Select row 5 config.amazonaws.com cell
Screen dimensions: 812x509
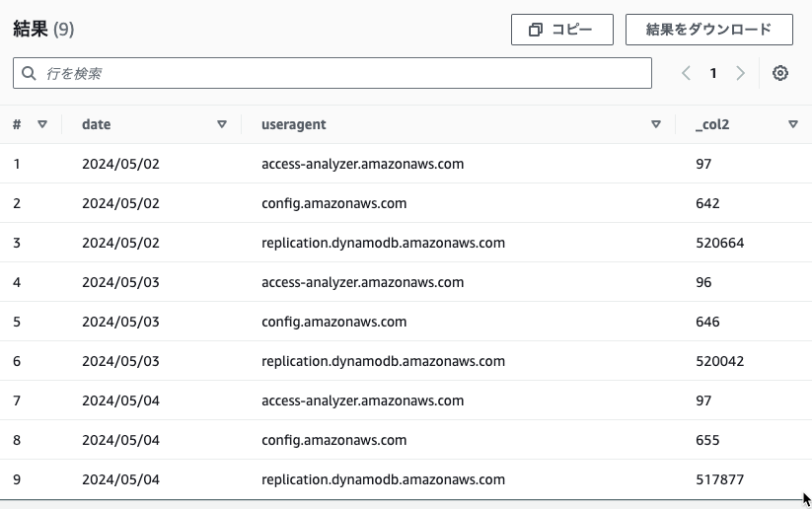(x=334, y=323)
